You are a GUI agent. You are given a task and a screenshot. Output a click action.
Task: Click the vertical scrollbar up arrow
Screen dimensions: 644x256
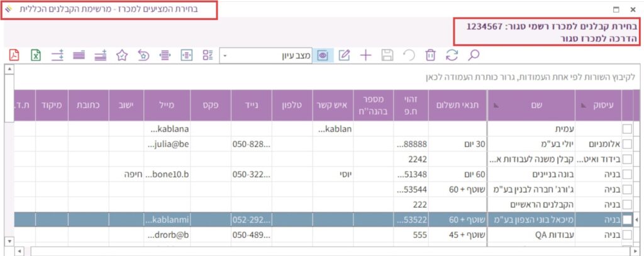tap(8, 69)
